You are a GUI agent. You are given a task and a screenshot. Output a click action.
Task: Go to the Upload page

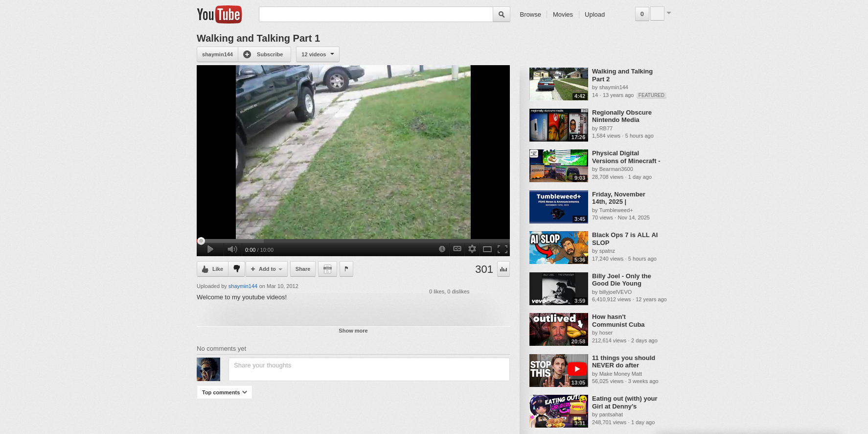[594, 15]
